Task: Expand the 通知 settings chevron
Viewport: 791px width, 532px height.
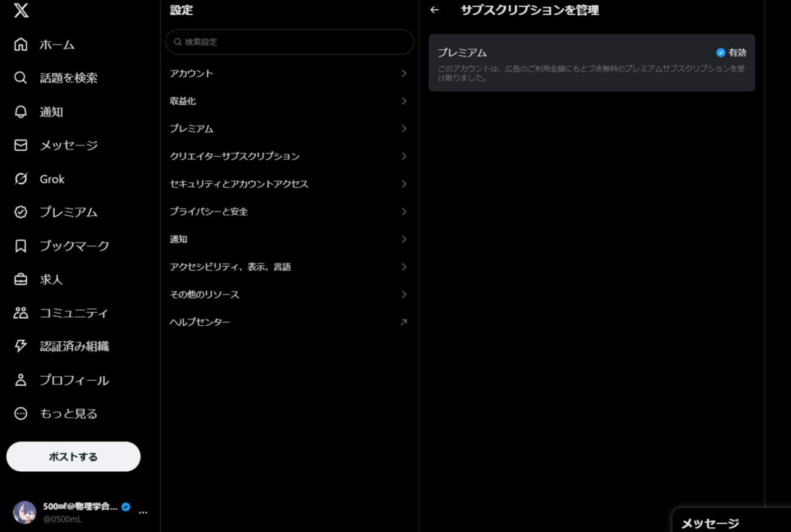Action: click(404, 240)
